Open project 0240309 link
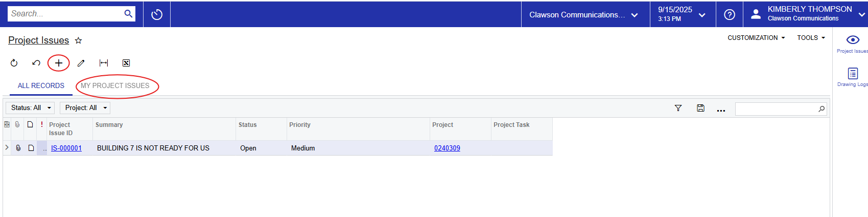Screen dimensions: 868x217 click(x=447, y=148)
